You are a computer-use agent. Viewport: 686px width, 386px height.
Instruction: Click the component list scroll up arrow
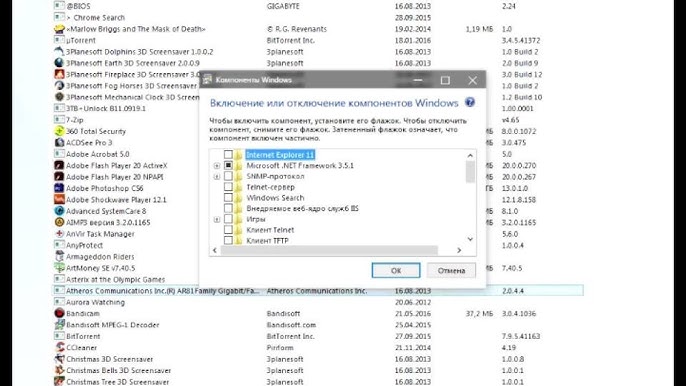(x=470, y=155)
